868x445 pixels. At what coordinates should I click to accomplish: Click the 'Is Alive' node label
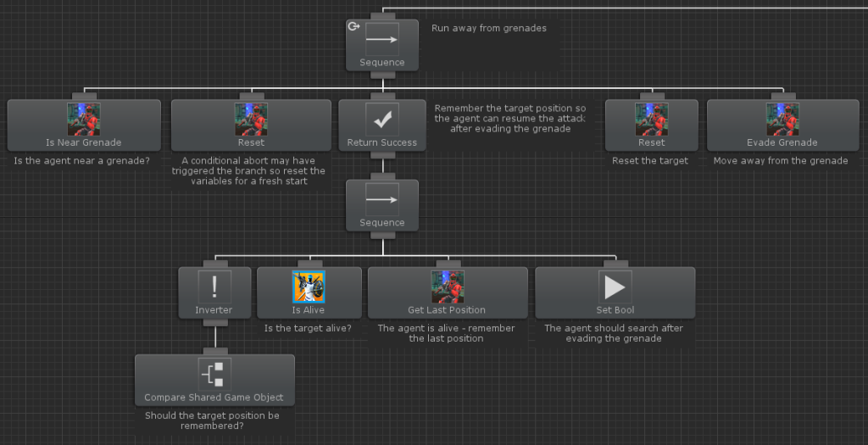[309, 310]
